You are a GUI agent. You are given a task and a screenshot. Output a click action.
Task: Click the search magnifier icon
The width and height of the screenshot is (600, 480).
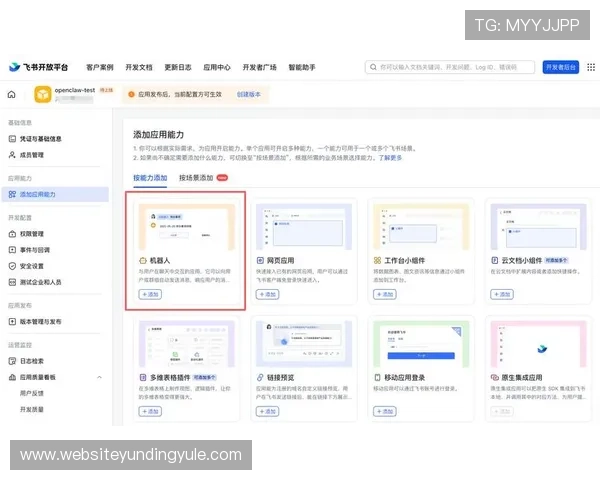tap(373, 67)
